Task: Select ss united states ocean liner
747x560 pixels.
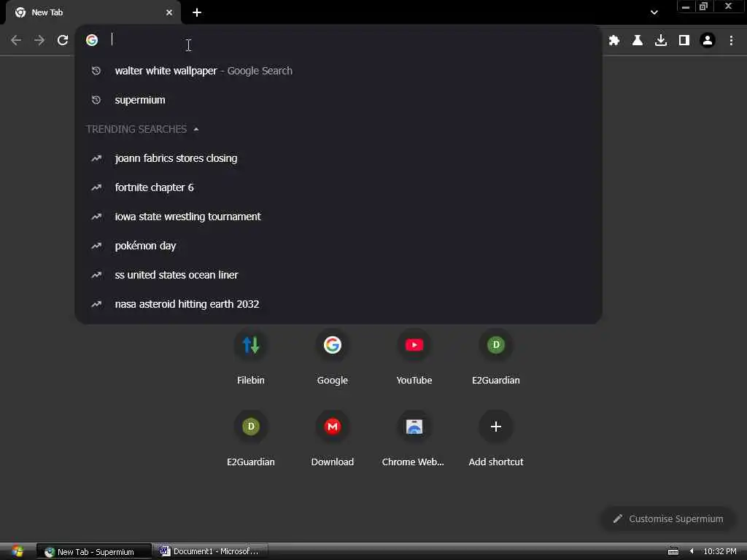Action: tap(338, 275)
